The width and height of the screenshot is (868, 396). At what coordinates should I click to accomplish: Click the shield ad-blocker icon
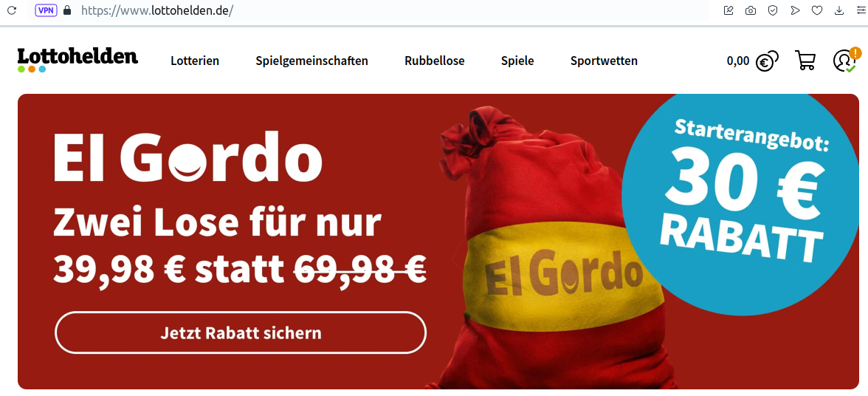[773, 10]
